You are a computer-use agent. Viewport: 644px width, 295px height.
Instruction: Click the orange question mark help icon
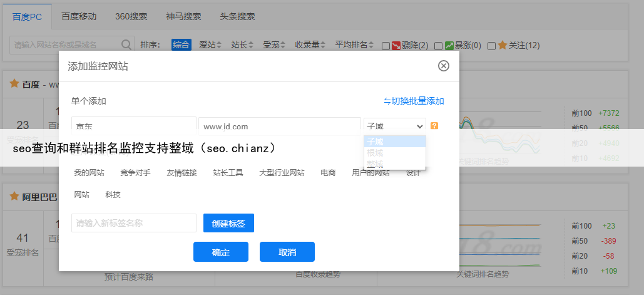[x=434, y=126]
